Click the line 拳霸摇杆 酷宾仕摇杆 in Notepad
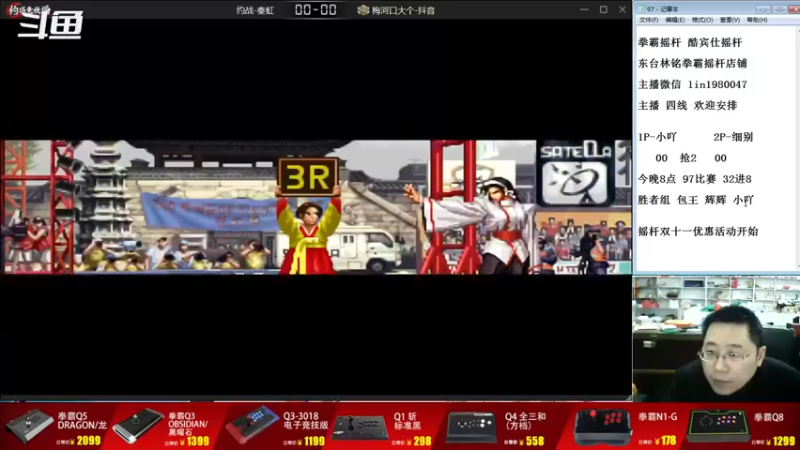The width and height of the screenshot is (800, 450). [690, 42]
